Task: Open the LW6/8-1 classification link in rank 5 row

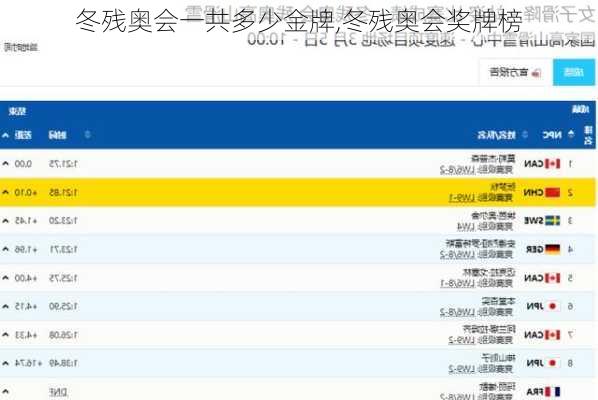Action: [x=457, y=283]
